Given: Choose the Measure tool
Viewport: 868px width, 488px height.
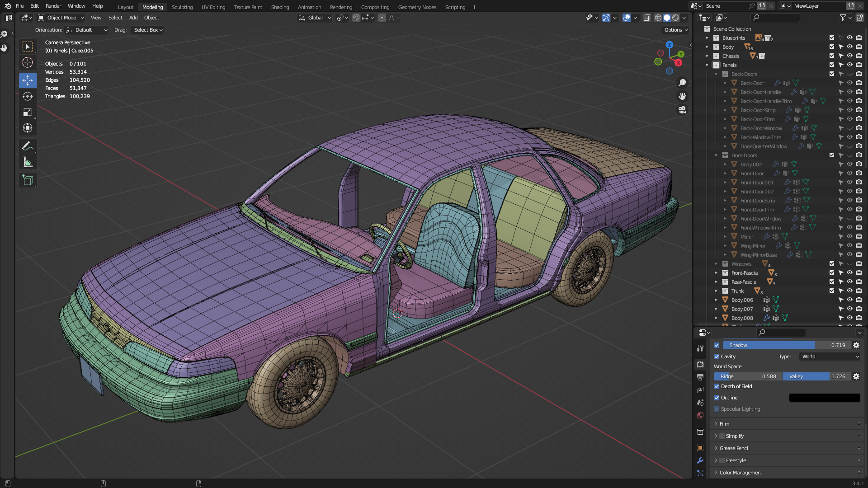Looking at the screenshot, I should (x=28, y=162).
